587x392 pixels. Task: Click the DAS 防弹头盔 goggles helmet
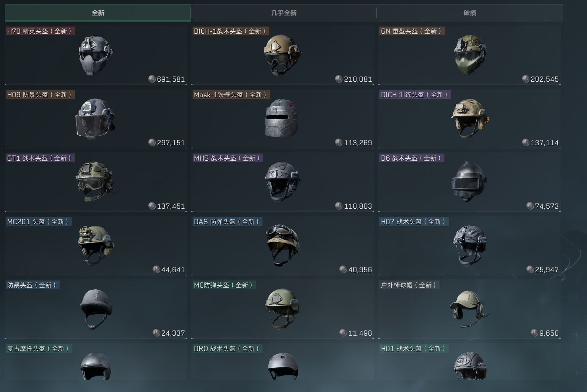click(282, 245)
